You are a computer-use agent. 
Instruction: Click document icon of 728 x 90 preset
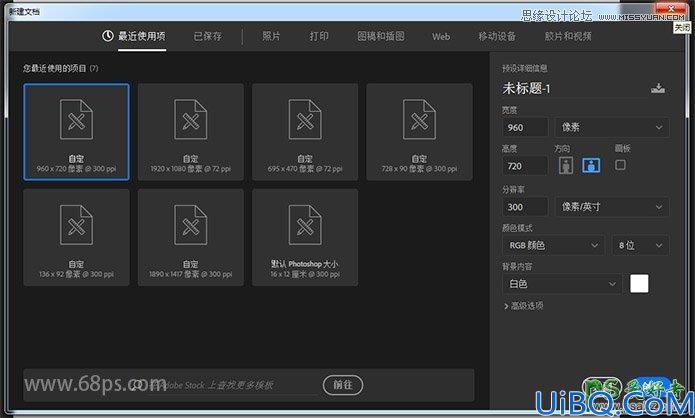pyautogui.click(x=419, y=120)
